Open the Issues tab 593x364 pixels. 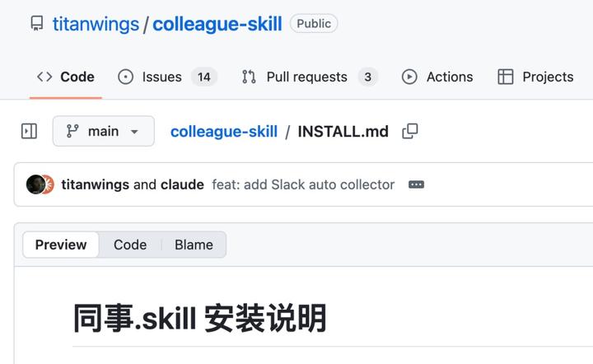tap(167, 77)
